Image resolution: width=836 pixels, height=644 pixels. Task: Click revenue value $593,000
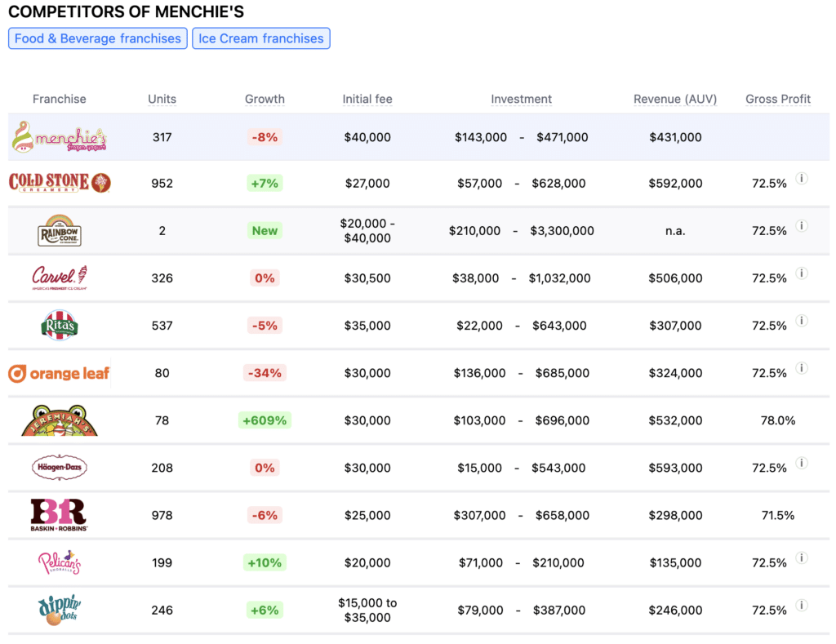[x=675, y=468]
